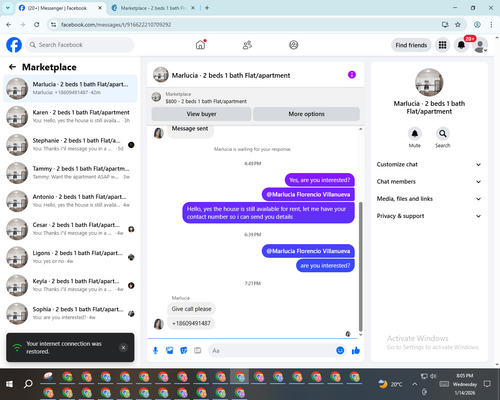
Task: Focus the Search Facebook field
Action: point(80,45)
